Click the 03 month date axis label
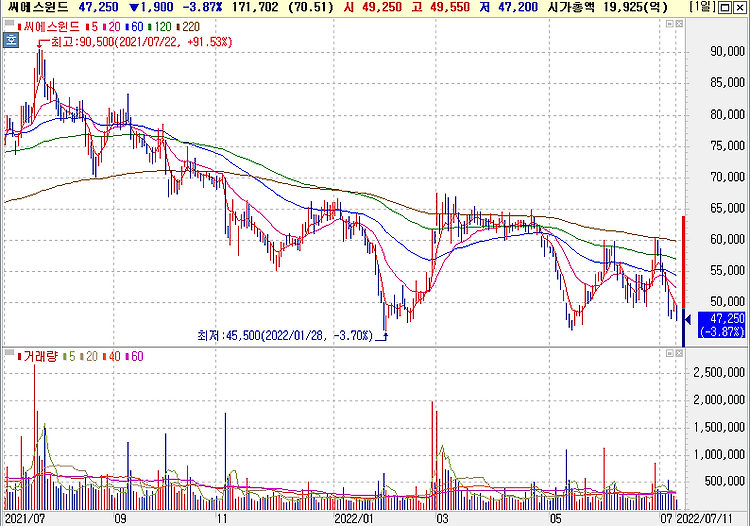Screen dimensions: 750x526 442,519
